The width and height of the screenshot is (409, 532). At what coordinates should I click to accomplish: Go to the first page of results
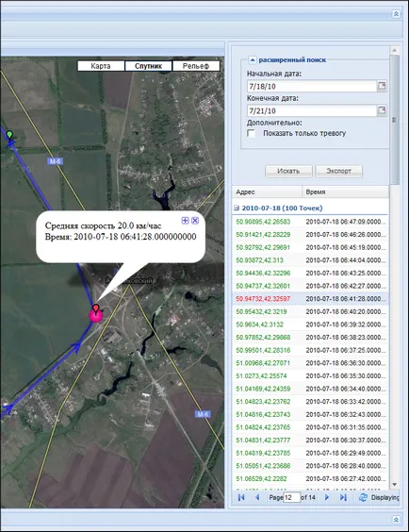(x=241, y=497)
